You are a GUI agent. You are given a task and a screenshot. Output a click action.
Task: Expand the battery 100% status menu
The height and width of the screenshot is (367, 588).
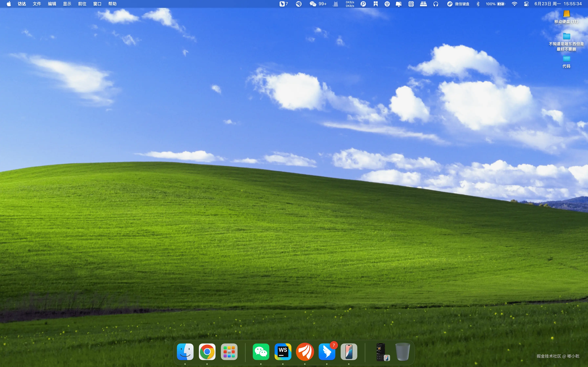point(495,4)
